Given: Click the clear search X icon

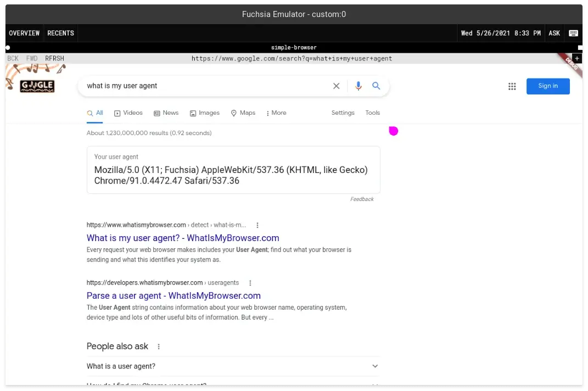Looking at the screenshot, I should 337,86.
